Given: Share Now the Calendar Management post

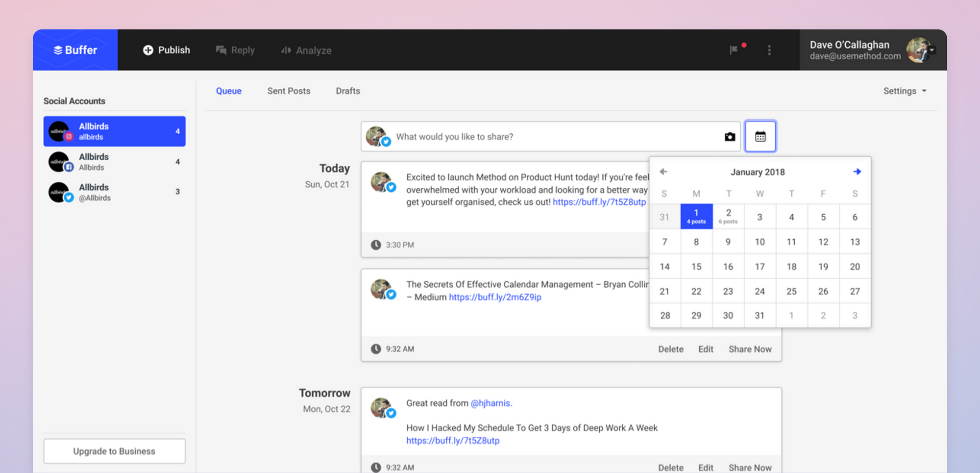Looking at the screenshot, I should point(750,349).
